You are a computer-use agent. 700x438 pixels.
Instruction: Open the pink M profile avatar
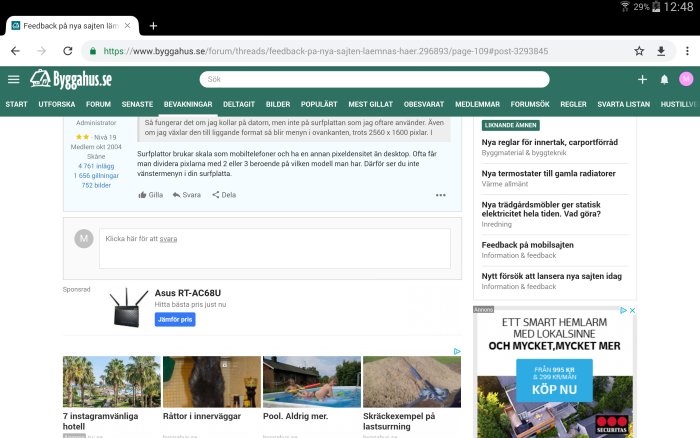[x=686, y=79]
